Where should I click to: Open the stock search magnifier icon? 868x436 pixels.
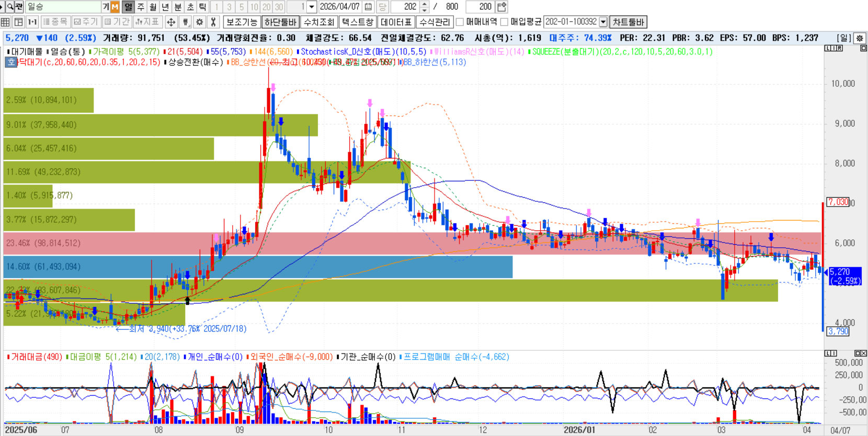click(x=10, y=7)
